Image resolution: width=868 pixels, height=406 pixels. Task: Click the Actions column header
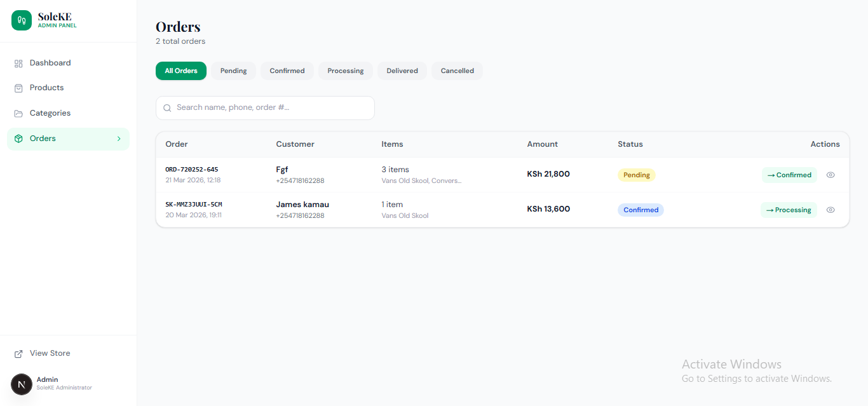[x=825, y=144]
